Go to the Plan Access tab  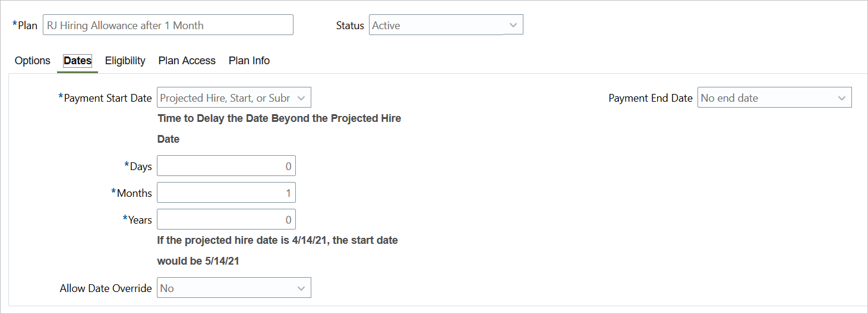[x=187, y=61]
